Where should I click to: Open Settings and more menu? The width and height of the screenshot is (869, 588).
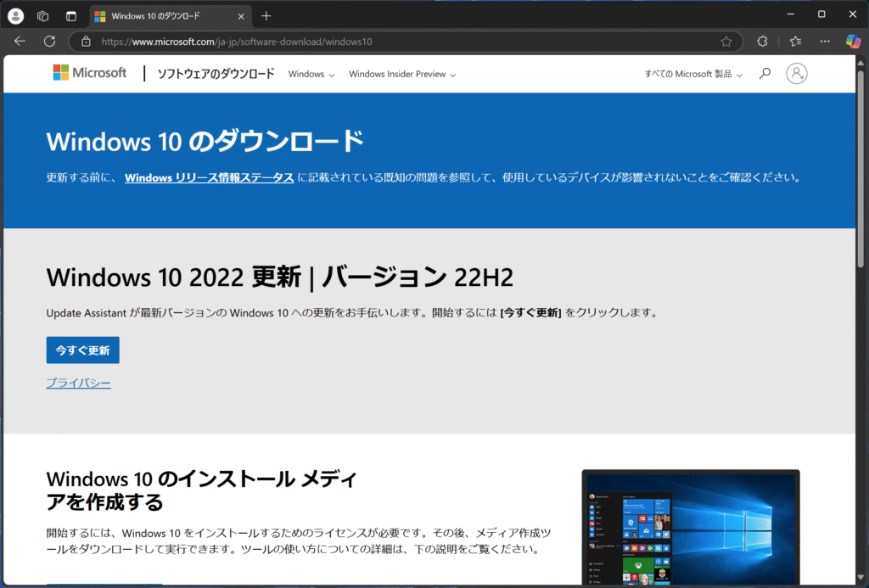point(825,41)
